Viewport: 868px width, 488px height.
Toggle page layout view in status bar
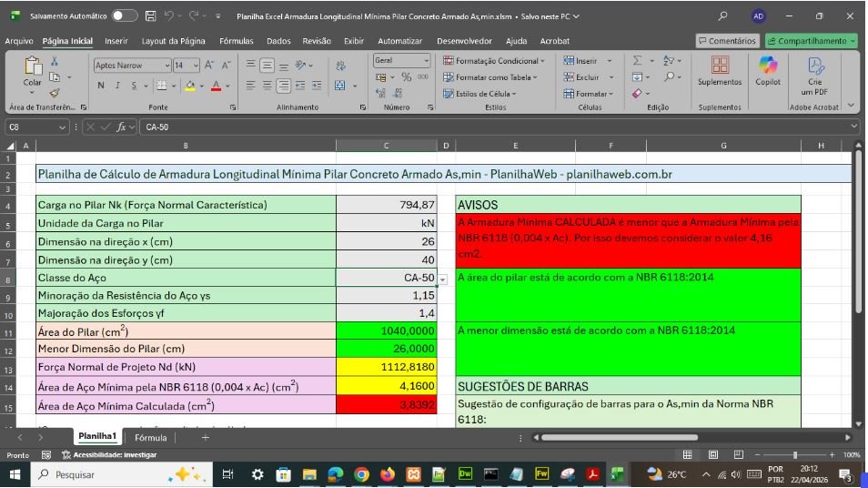(x=713, y=454)
